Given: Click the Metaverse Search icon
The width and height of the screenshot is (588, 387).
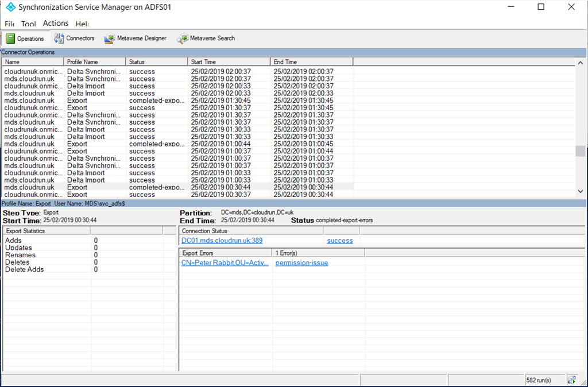Looking at the screenshot, I should 183,38.
